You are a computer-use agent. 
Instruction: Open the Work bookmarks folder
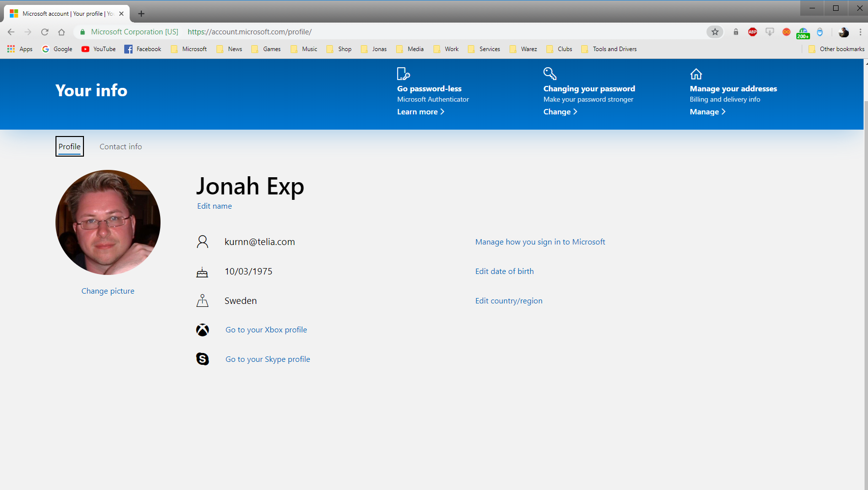[x=446, y=49]
